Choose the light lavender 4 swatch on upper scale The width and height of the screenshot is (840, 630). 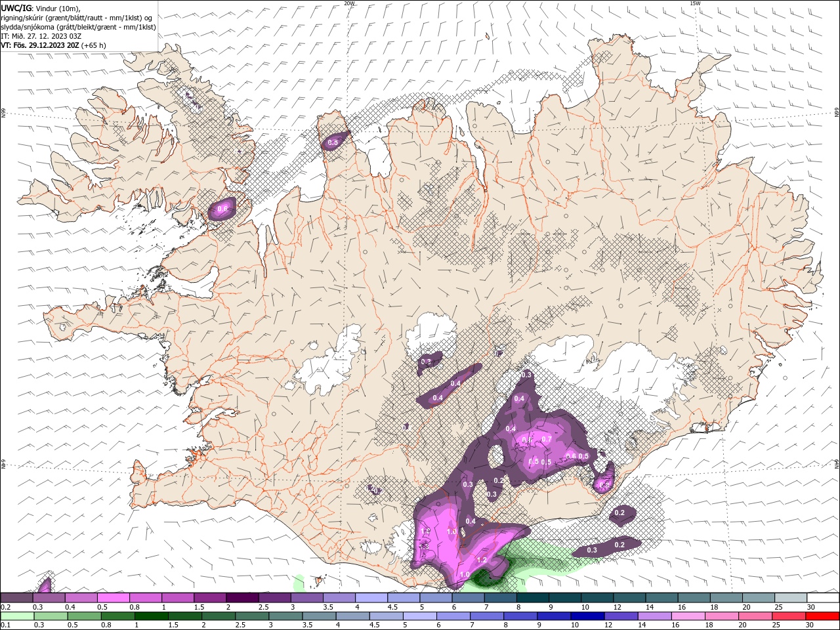coord(371,598)
